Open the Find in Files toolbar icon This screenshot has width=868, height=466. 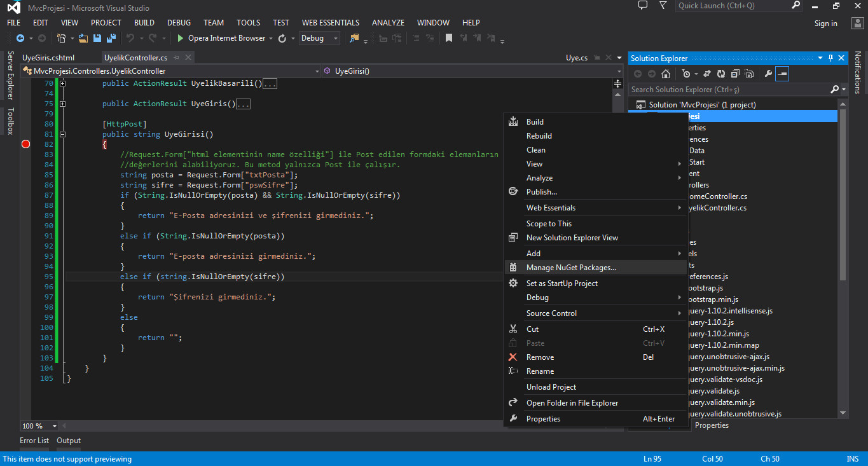click(354, 38)
